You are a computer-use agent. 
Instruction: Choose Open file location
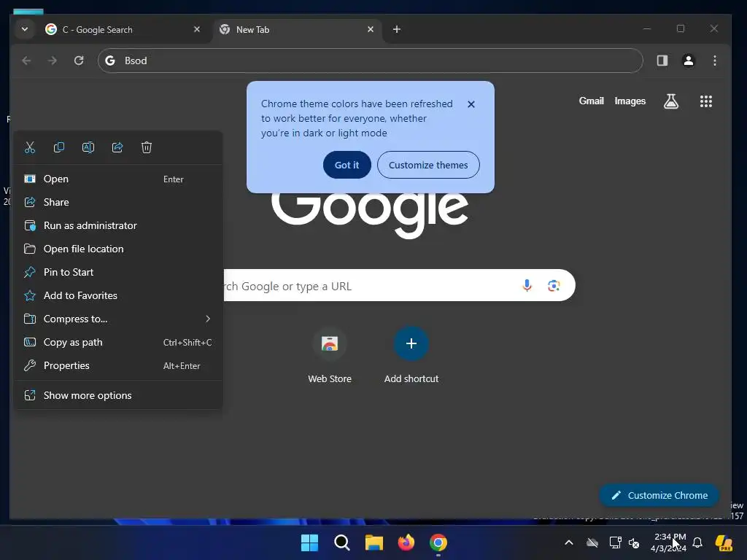click(119, 249)
